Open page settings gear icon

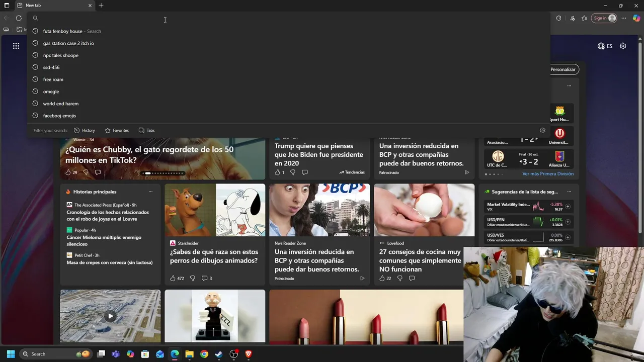623,46
